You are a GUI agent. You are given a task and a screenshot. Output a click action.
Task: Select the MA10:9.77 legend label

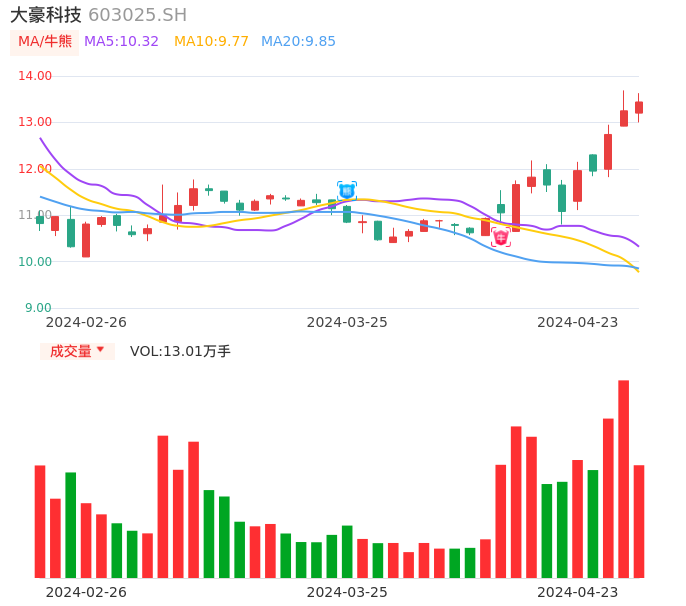[x=211, y=42]
